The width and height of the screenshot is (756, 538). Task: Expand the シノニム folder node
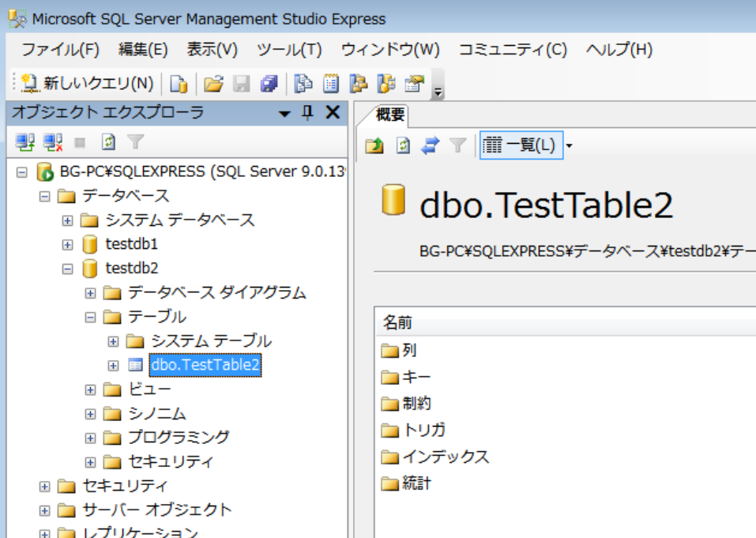click(90, 414)
